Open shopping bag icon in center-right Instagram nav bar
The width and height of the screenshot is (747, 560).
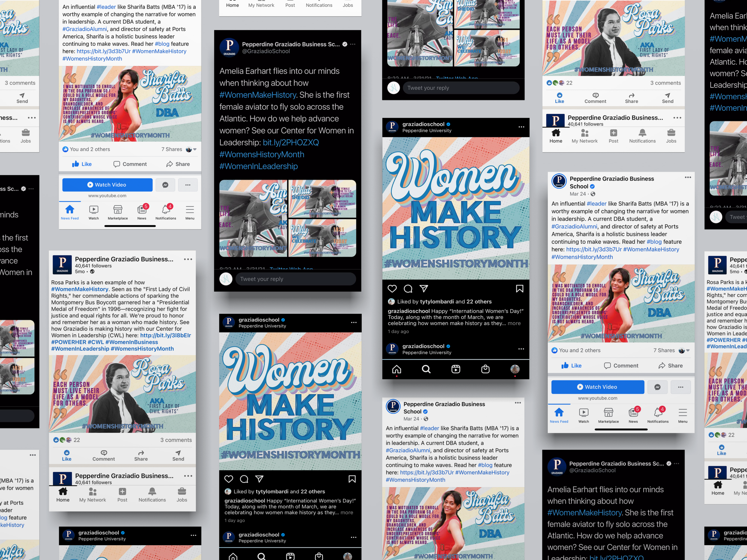click(x=485, y=369)
